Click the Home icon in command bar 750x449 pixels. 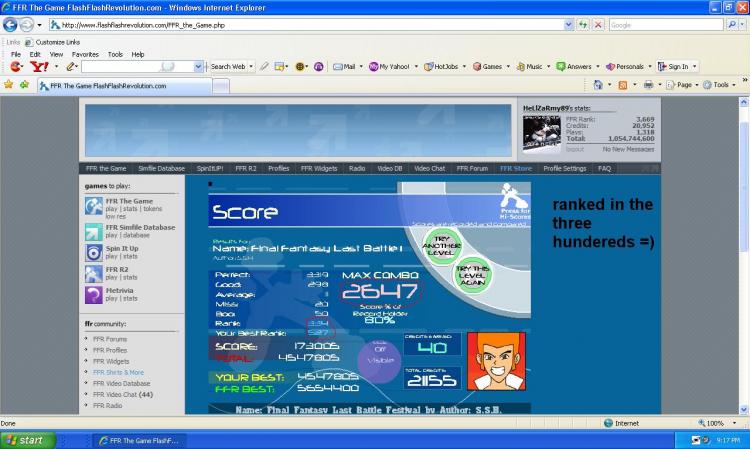point(598,85)
